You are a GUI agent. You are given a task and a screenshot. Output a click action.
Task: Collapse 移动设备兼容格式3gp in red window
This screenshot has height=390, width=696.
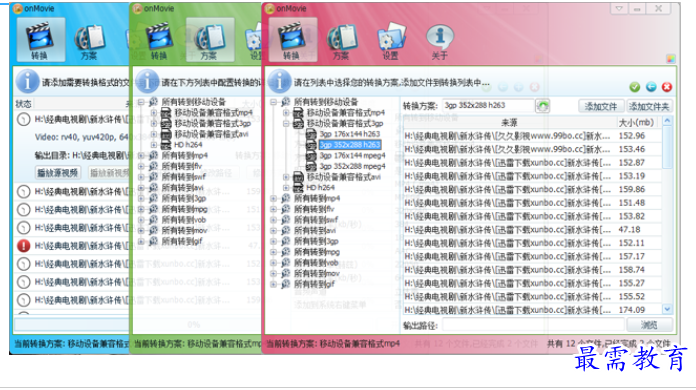[x=287, y=124]
